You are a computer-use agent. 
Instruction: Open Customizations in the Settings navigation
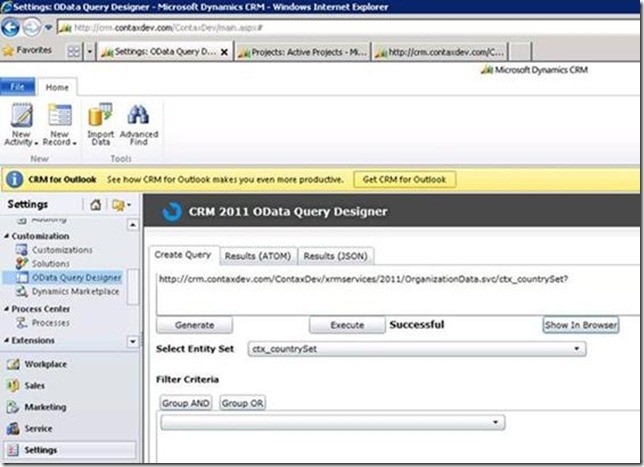pos(61,250)
